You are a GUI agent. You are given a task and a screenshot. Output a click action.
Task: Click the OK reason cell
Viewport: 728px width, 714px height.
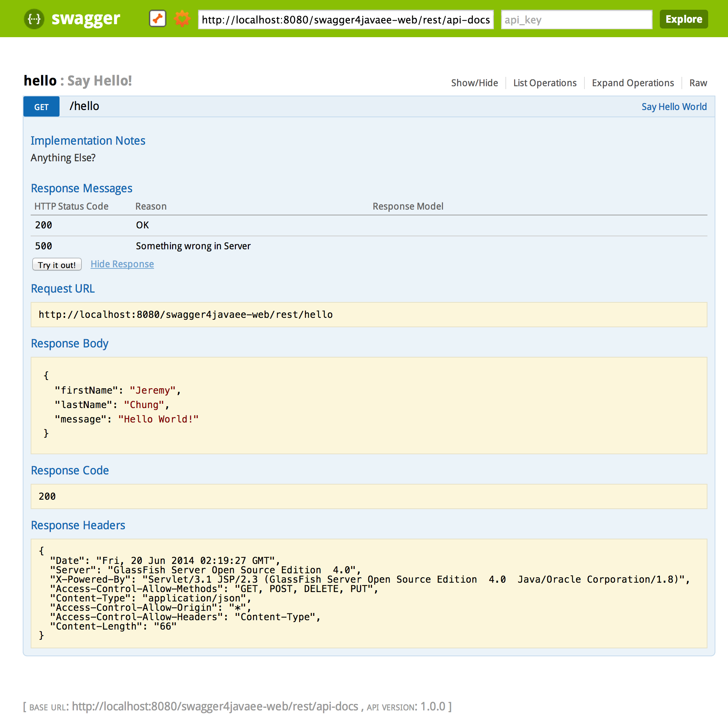click(142, 225)
